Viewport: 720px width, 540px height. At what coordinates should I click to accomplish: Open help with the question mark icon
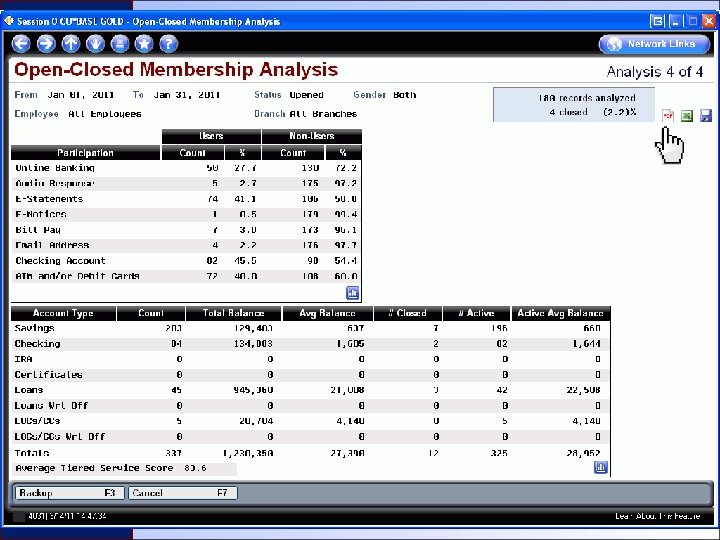(x=169, y=44)
